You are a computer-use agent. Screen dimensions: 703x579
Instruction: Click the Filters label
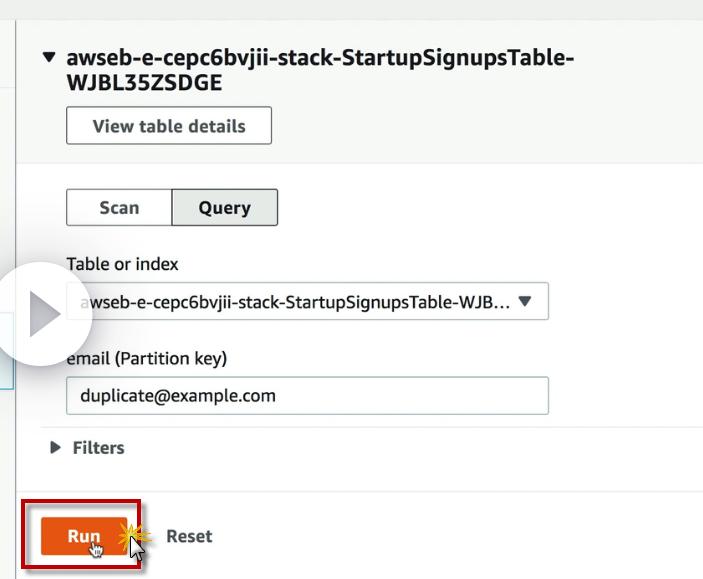click(98, 448)
